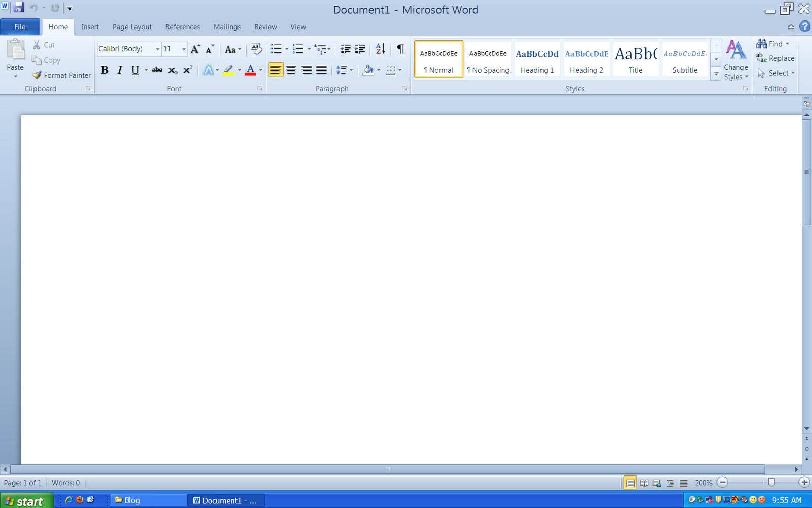Image resolution: width=812 pixels, height=508 pixels.
Task: Minimize the Ribbon with the caret icon
Action: pyautogui.click(x=791, y=27)
